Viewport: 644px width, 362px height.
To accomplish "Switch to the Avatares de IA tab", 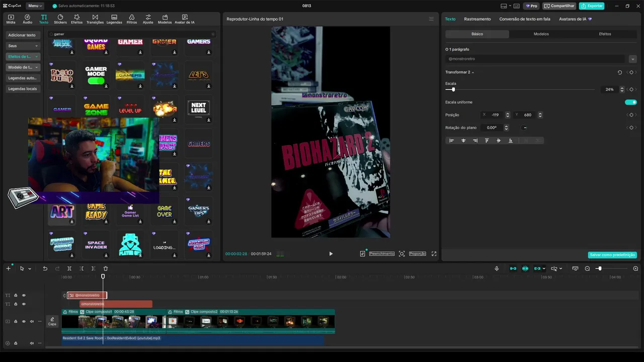I will 575,19.
